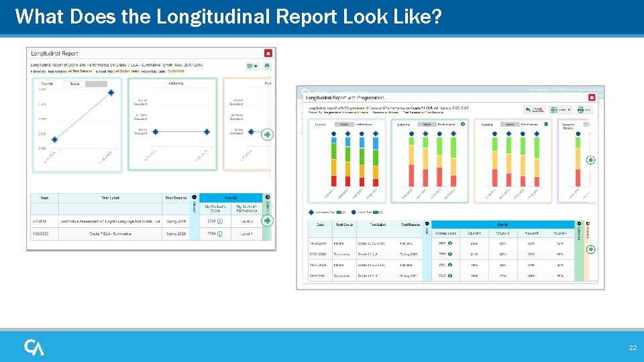Click the Change Selections button in Progressions window
This screenshot has height=362, width=644.
point(535,109)
